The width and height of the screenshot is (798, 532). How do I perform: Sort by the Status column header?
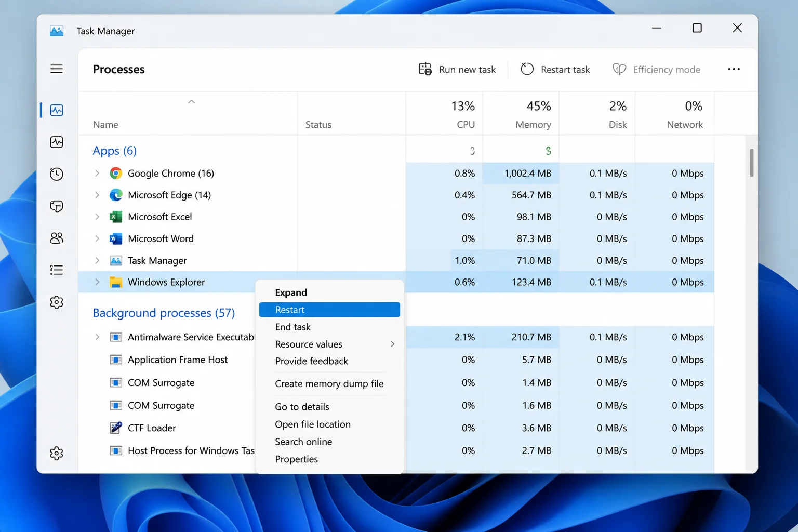tap(352, 114)
